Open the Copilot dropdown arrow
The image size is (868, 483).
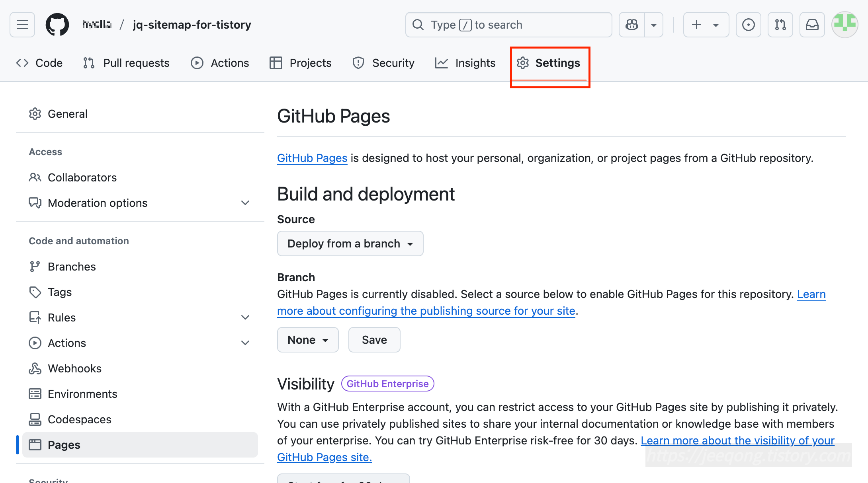pos(654,25)
